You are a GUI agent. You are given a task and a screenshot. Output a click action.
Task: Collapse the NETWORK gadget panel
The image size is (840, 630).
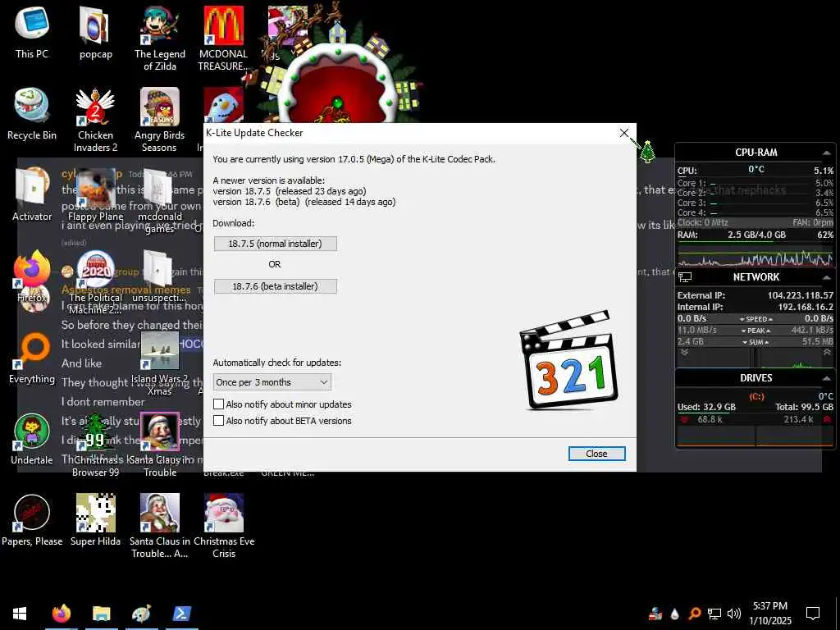point(827,277)
